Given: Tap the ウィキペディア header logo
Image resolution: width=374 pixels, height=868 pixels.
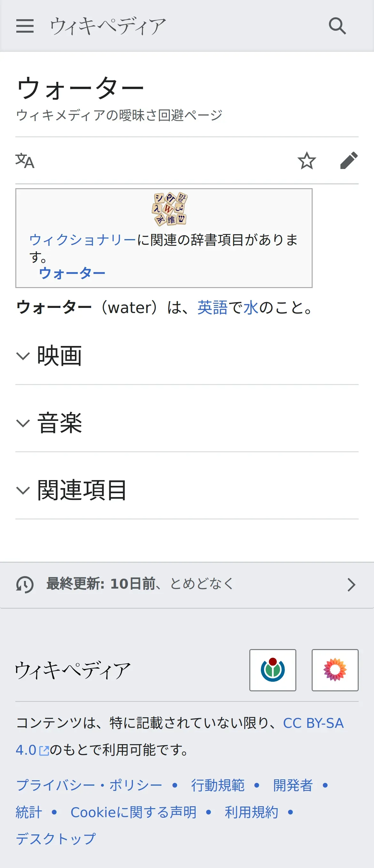Looking at the screenshot, I should tap(108, 26).
